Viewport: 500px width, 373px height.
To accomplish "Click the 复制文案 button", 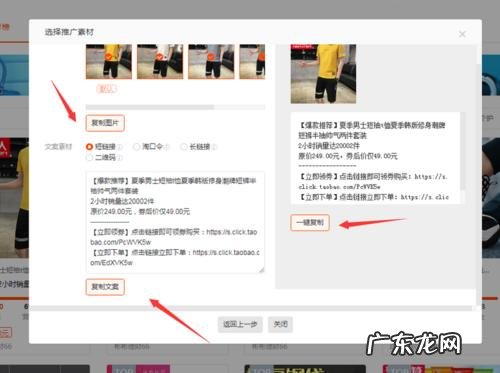I will pos(105,287).
